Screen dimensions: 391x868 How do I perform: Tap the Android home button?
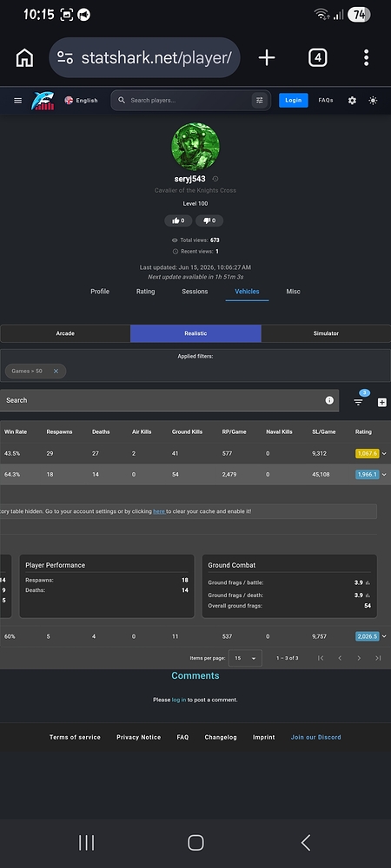tap(195, 843)
